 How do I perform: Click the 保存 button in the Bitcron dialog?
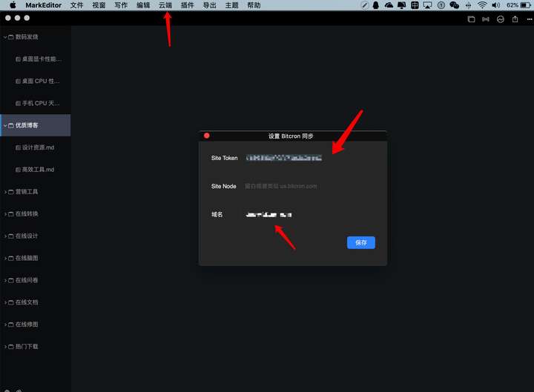point(361,242)
